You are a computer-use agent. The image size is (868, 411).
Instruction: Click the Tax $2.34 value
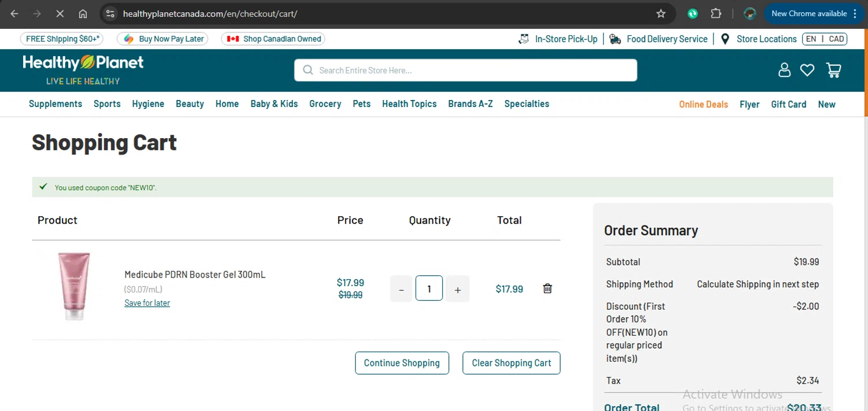click(808, 380)
